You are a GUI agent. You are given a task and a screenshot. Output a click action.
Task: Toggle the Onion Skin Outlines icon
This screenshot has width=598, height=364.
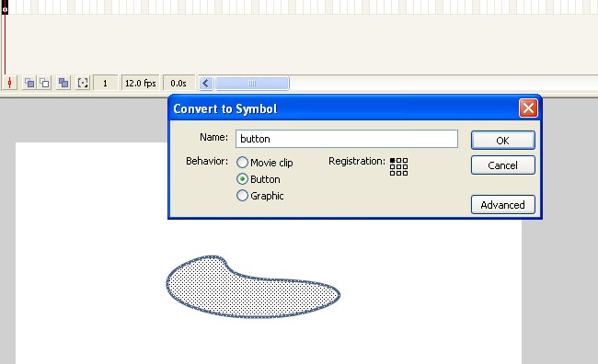[45, 83]
